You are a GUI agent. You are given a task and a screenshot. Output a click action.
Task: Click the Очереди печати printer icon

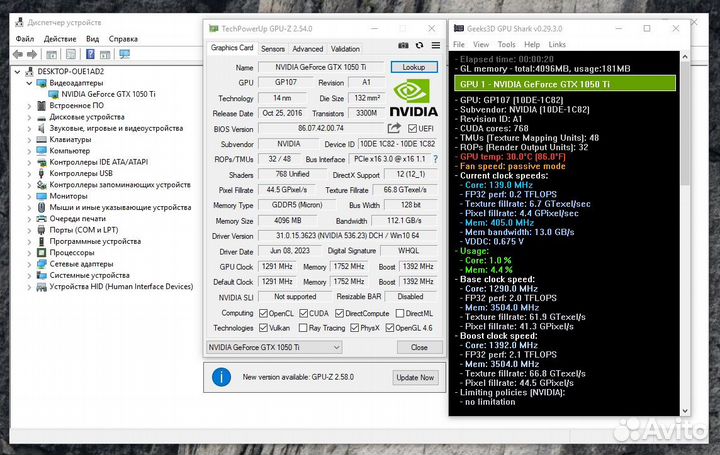tap(42, 219)
